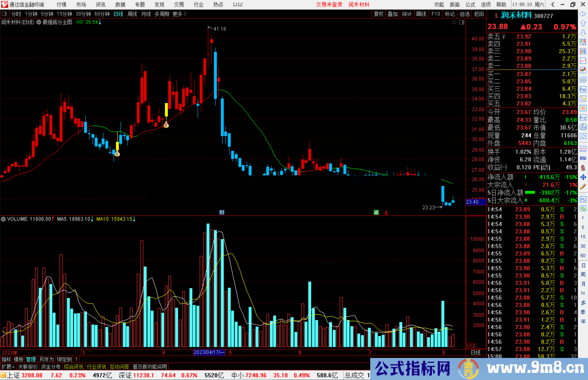Toggle the VOLUME indicator circle button
The image size is (588, 380).
[3, 219]
